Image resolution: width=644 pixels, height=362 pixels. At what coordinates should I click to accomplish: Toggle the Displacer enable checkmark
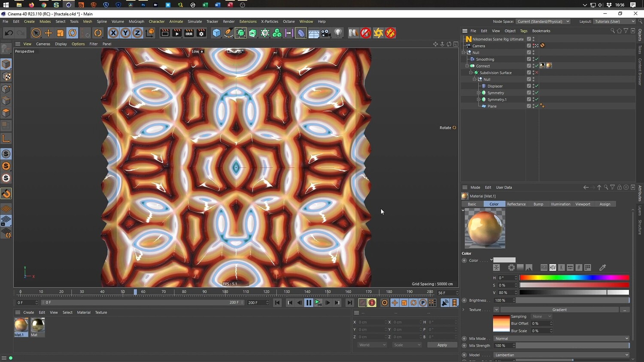537,86
